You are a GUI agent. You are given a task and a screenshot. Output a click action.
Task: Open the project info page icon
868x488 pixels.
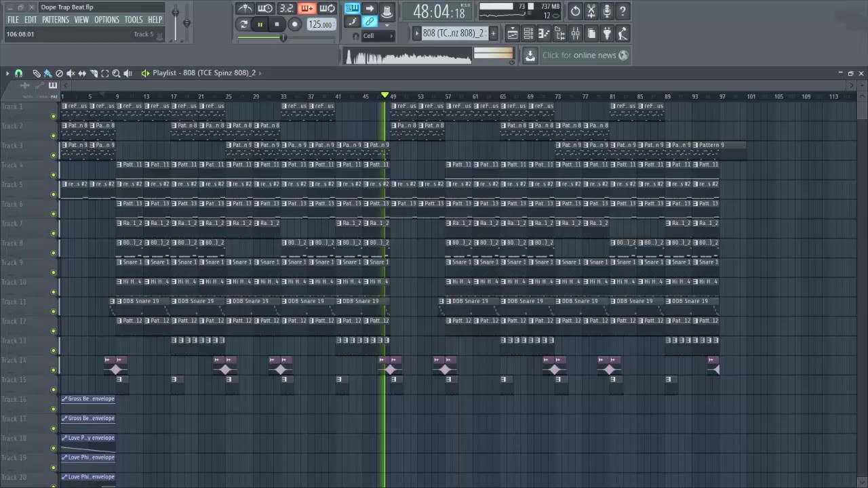591,34
